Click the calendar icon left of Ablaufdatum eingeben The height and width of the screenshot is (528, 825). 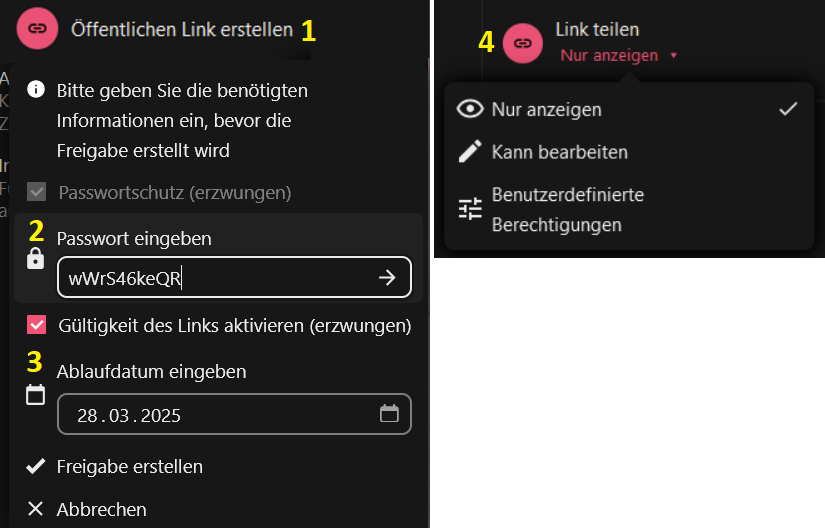tap(35, 394)
